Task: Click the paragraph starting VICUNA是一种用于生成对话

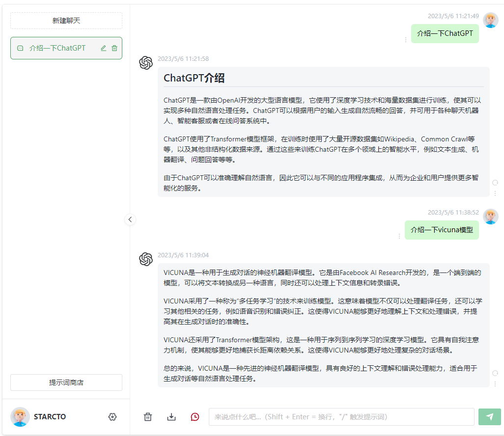Action: (322, 277)
